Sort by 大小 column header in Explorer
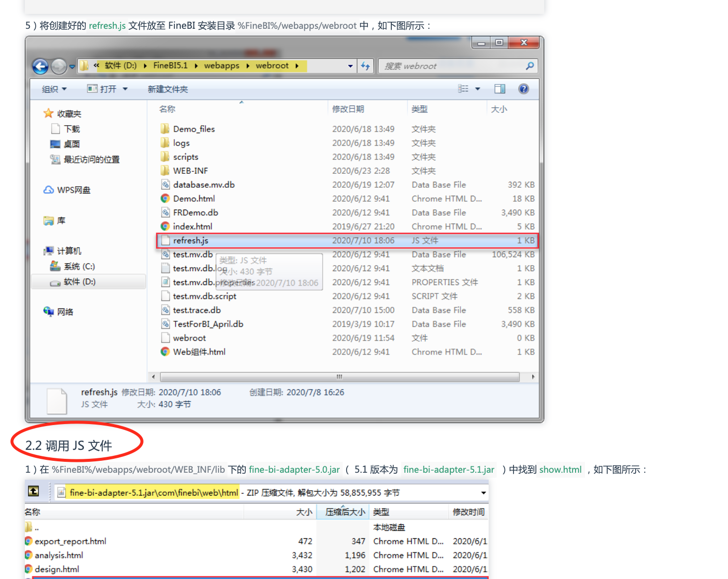The width and height of the screenshot is (728, 579). pyautogui.click(x=499, y=109)
